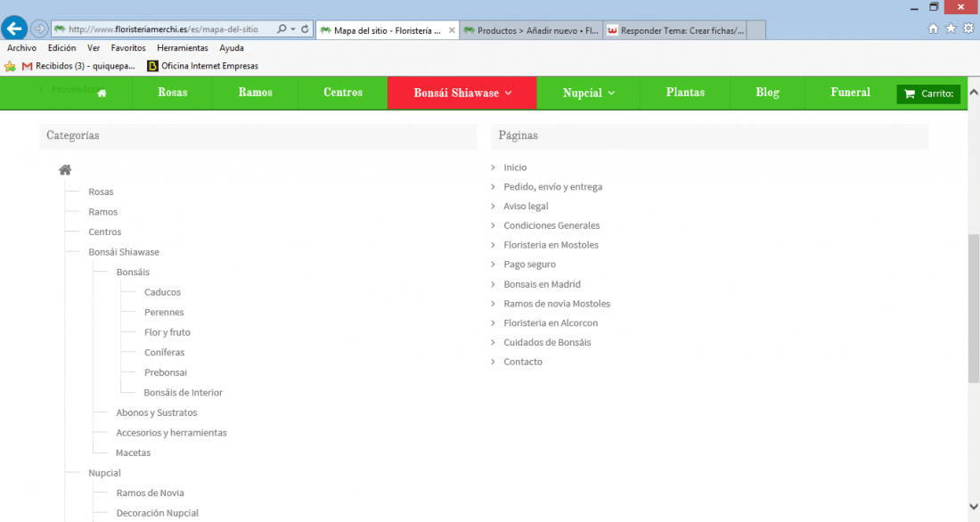Screen dimensions: 980x522
Task: Open the Ver menu
Action: (94, 47)
